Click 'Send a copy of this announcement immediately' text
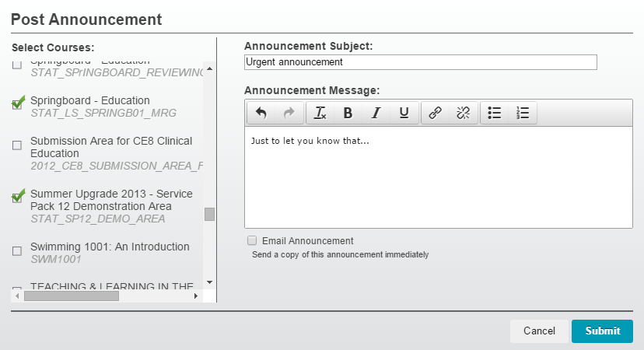The image size is (644, 350). click(x=340, y=254)
